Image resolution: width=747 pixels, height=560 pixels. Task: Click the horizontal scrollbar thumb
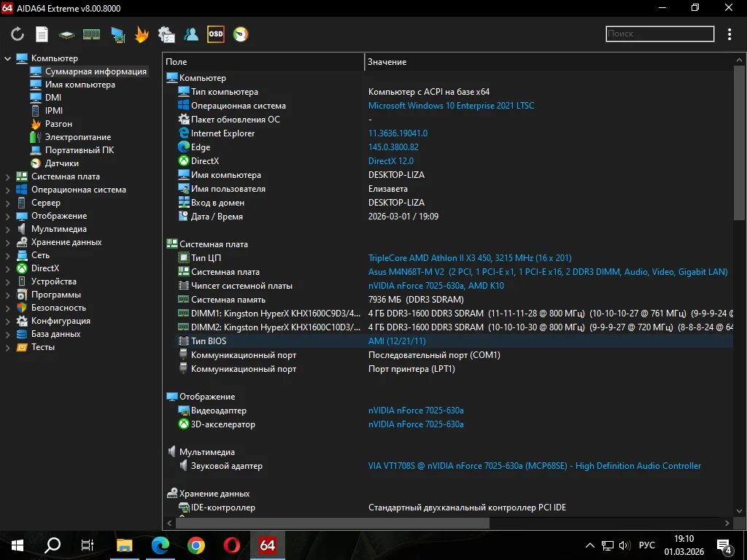click(x=332, y=523)
